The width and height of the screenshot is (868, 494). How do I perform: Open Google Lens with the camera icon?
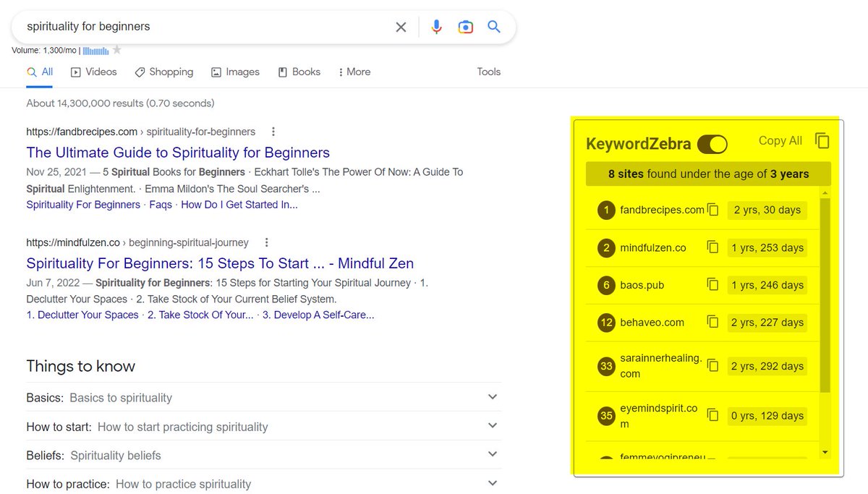click(x=465, y=26)
